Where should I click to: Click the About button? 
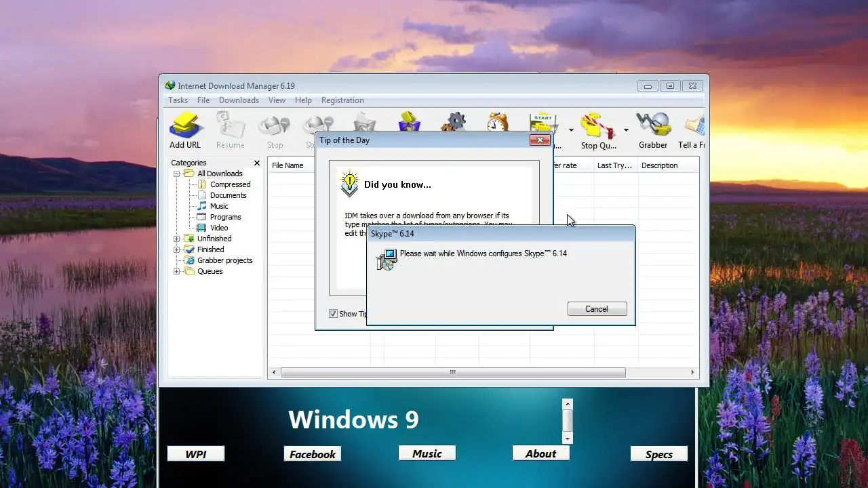[x=541, y=453]
